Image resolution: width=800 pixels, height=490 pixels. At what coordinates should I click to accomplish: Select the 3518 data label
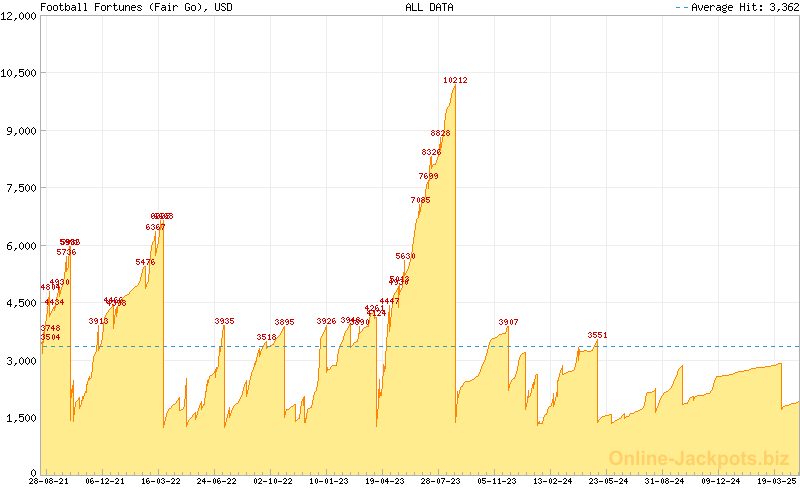[266, 337]
